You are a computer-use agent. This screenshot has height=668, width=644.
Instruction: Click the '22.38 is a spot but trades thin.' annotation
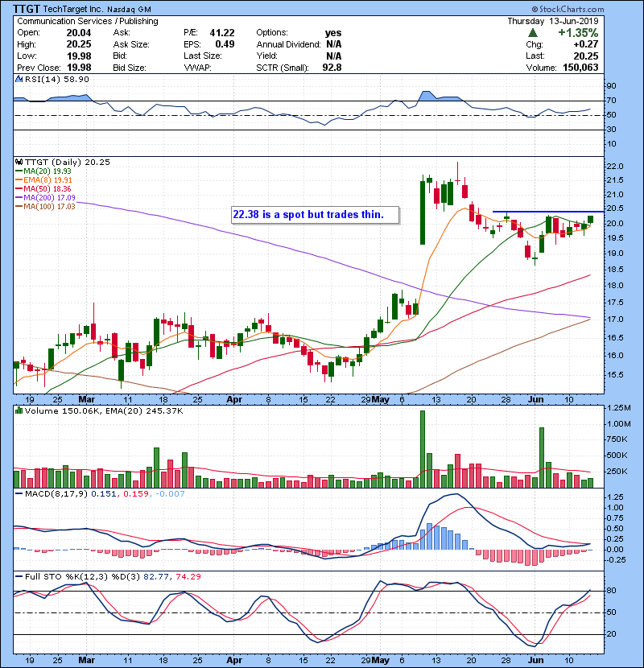316,215
